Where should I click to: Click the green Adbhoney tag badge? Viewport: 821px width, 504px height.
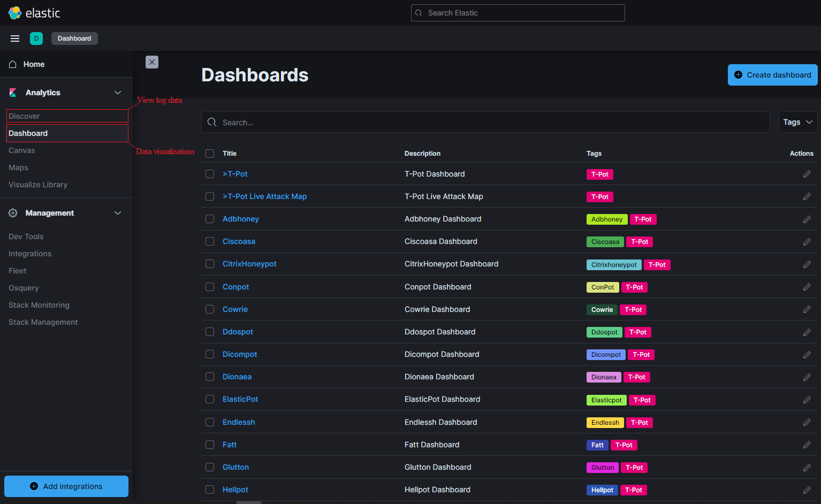pyautogui.click(x=607, y=219)
